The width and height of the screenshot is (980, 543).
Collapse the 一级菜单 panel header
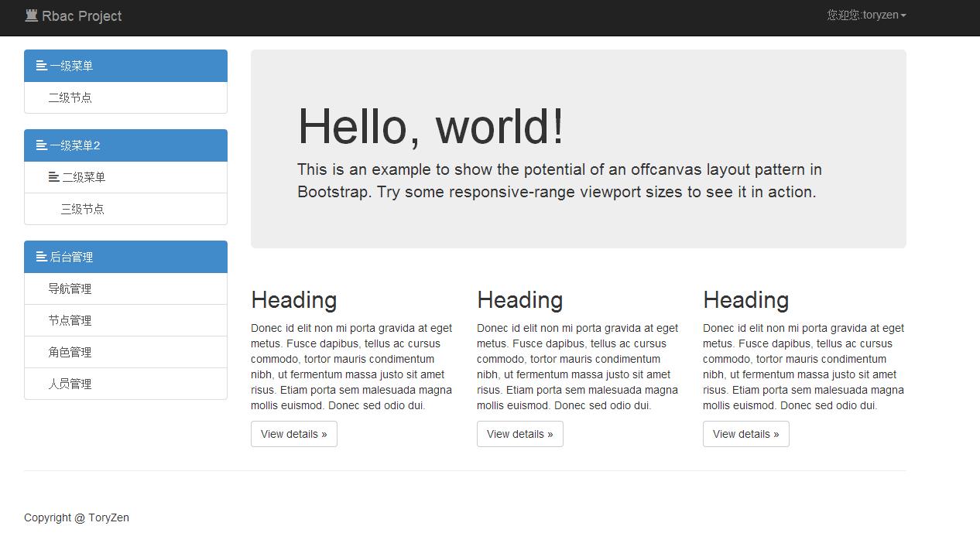coord(125,66)
